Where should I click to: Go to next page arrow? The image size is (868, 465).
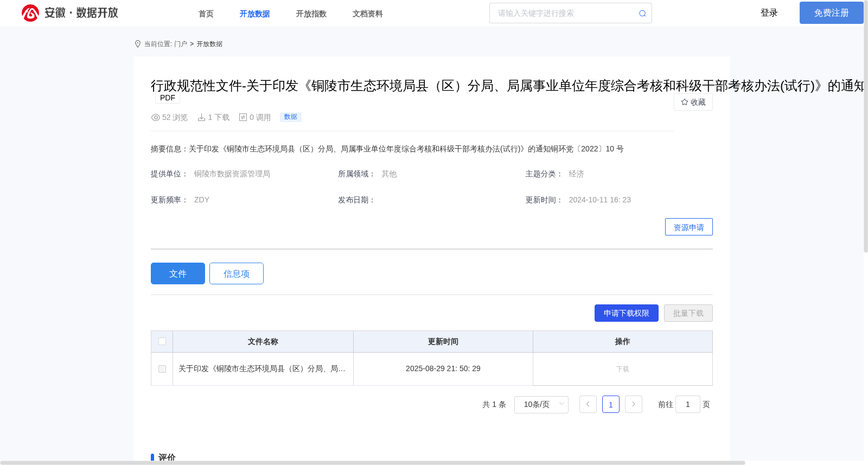coord(634,404)
